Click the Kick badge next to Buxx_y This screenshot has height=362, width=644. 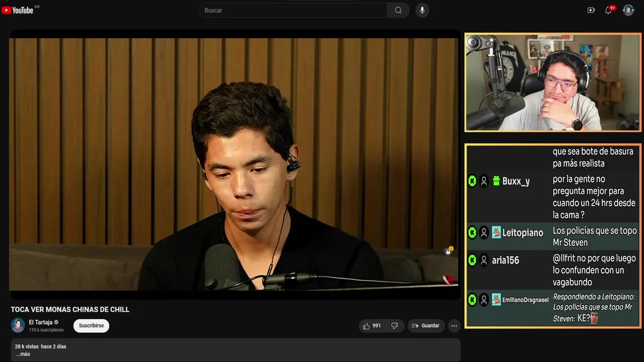tap(472, 181)
